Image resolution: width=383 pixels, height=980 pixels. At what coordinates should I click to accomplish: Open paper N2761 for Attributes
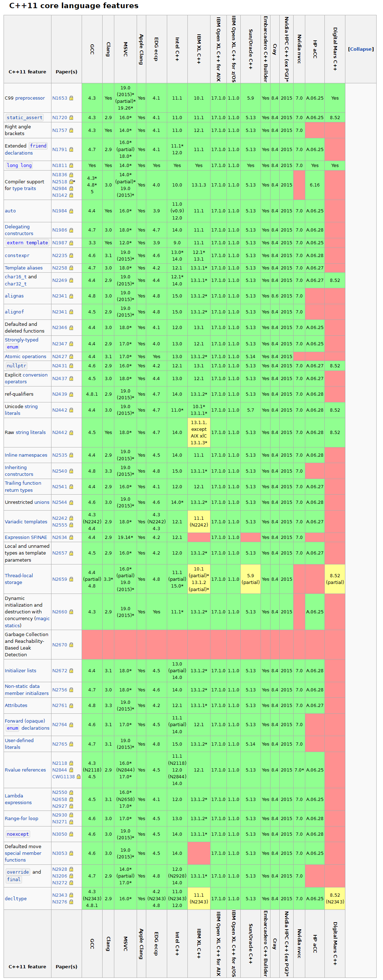(59, 705)
